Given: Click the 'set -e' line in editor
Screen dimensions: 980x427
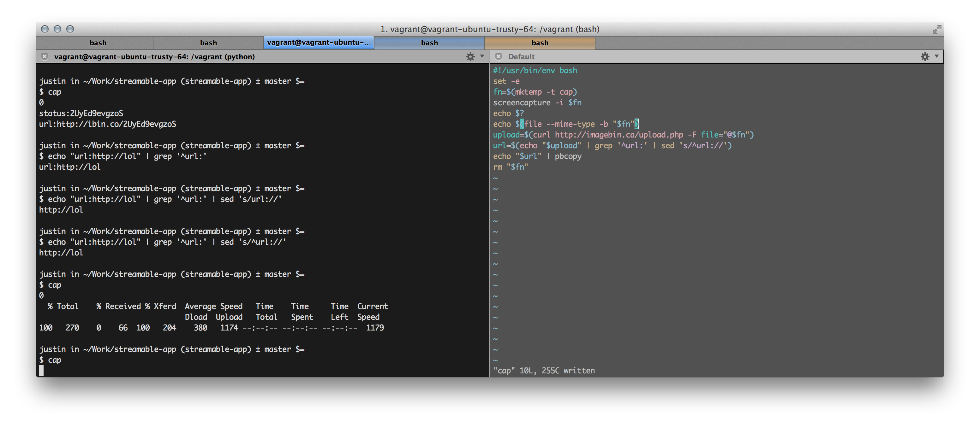Looking at the screenshot, I should (506, 81).
